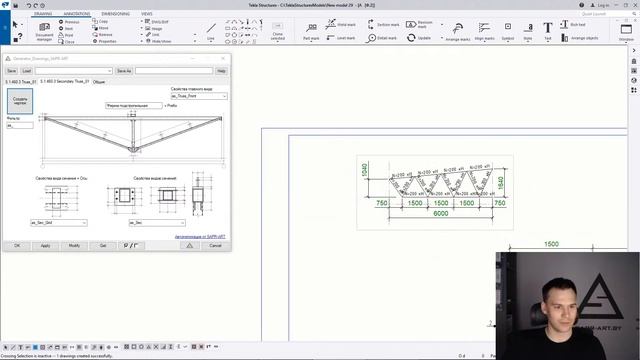Select the Secondary Truss_01 dialog tab

64,82
